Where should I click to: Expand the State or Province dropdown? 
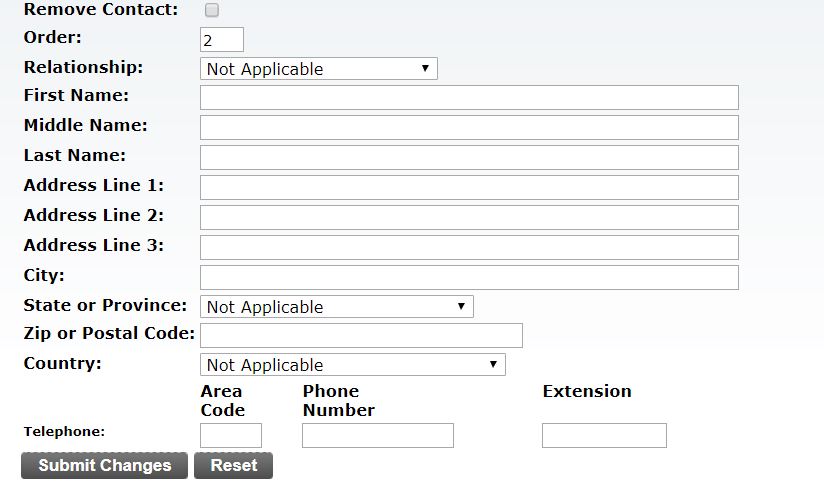click(336, 307)
